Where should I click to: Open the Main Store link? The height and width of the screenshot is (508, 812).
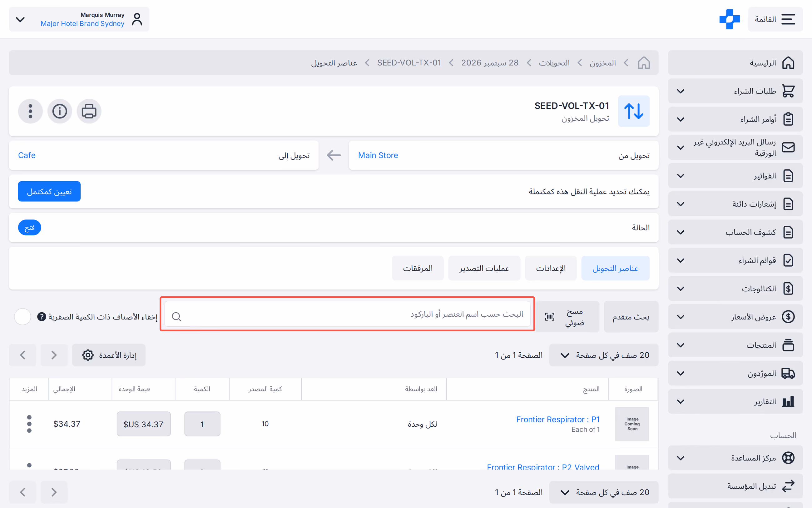(378, 155)
